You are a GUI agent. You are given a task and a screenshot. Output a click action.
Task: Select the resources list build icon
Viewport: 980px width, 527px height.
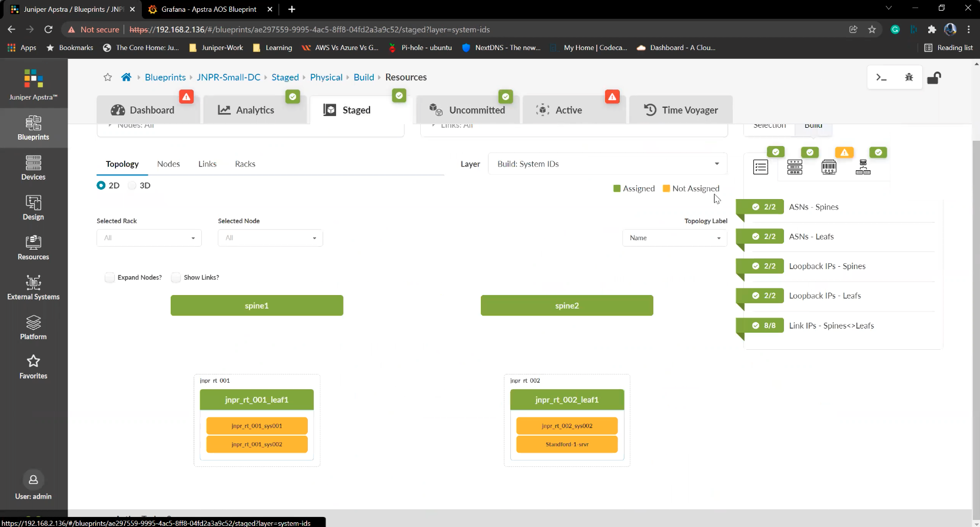(760, 167)
